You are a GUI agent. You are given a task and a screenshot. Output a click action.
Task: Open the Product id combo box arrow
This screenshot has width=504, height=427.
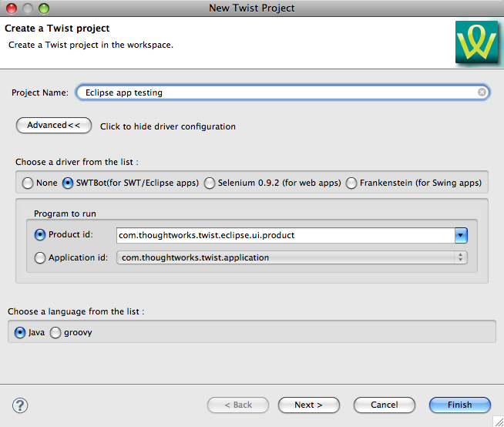[x=461, y=235]
